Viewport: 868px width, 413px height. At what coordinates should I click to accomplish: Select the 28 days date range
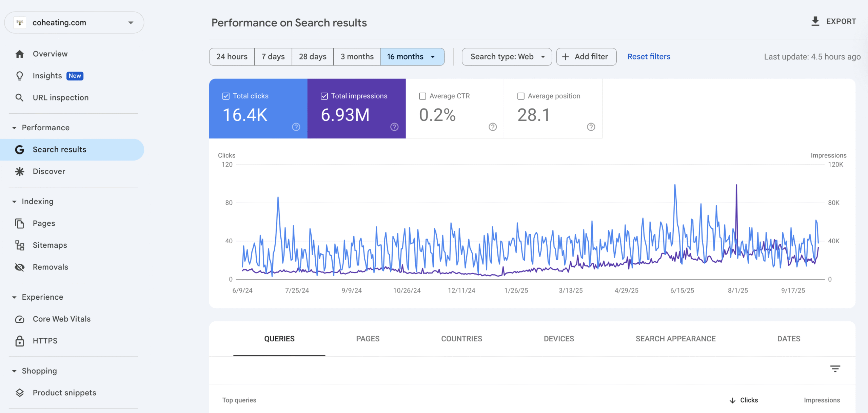pos(312,57)
